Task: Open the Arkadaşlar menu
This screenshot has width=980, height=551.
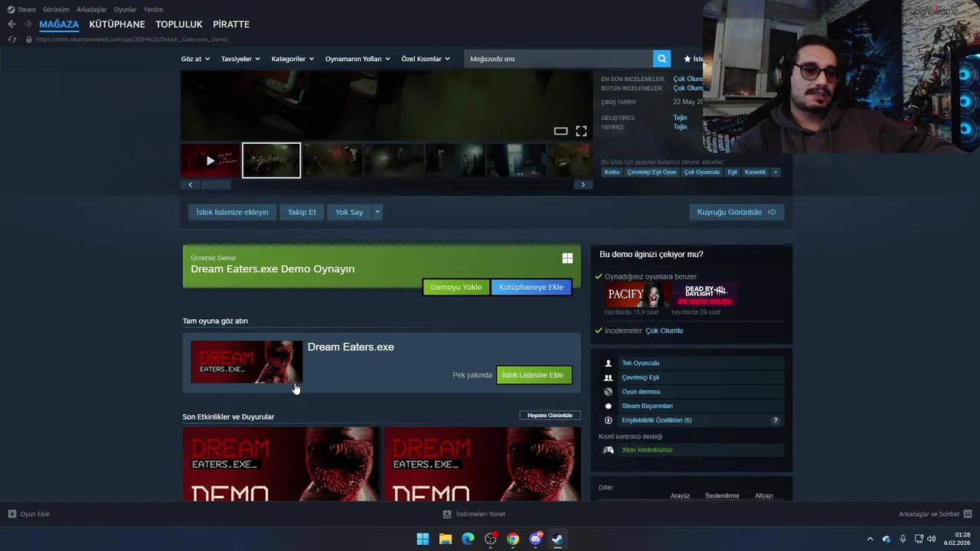Action: click(92, 9)
